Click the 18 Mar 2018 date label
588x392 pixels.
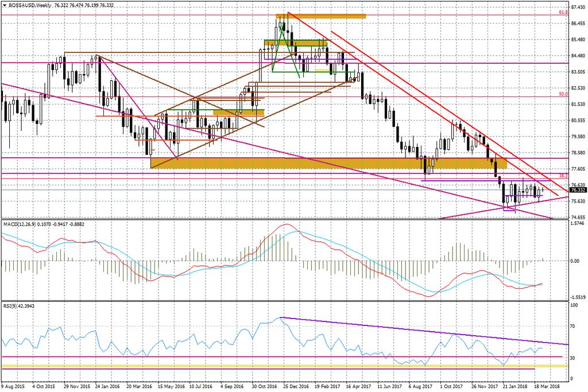coord(547,386)
